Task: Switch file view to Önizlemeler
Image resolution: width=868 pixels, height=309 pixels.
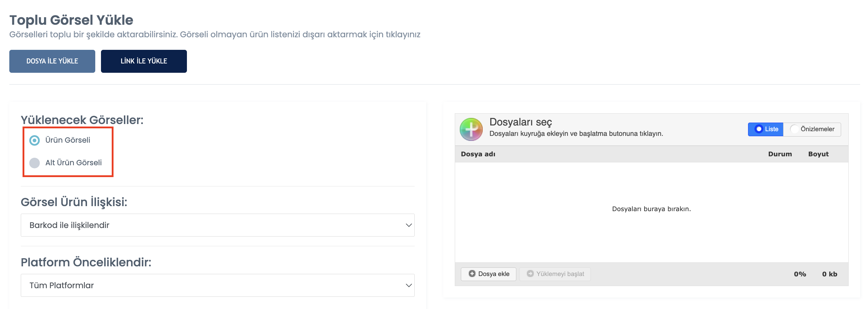Action: pyautogui.click(x=812, y=129)
